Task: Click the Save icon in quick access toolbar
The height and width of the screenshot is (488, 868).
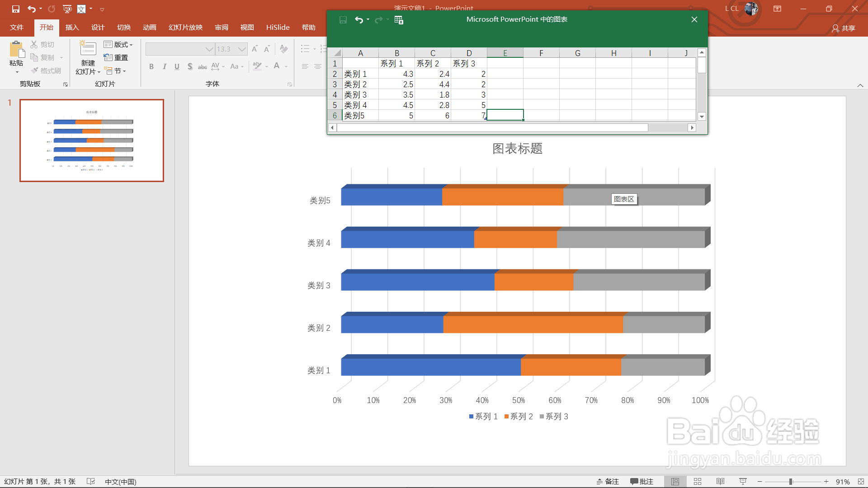Action: click(16, 9)
